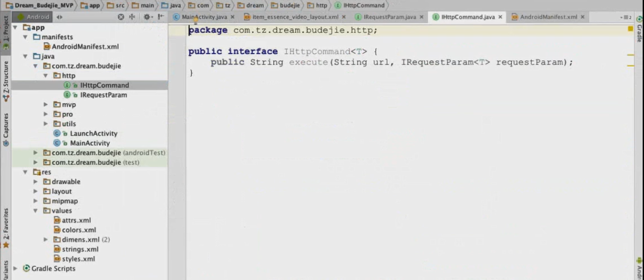Collapse the manifests folder
Image resolution: width=644 pixels, height=280 pixels.
pos(25,37)
